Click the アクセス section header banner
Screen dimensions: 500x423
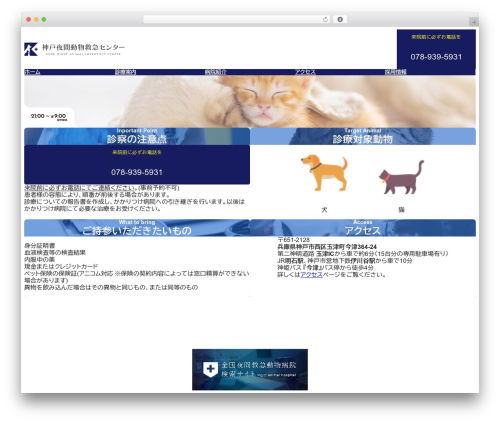[x=363, y=228]
